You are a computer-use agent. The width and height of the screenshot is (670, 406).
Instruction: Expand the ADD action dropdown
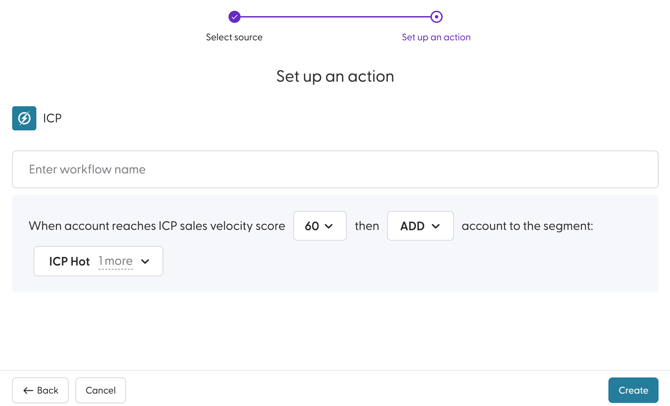pyautogui.click(x=419, y=226)
